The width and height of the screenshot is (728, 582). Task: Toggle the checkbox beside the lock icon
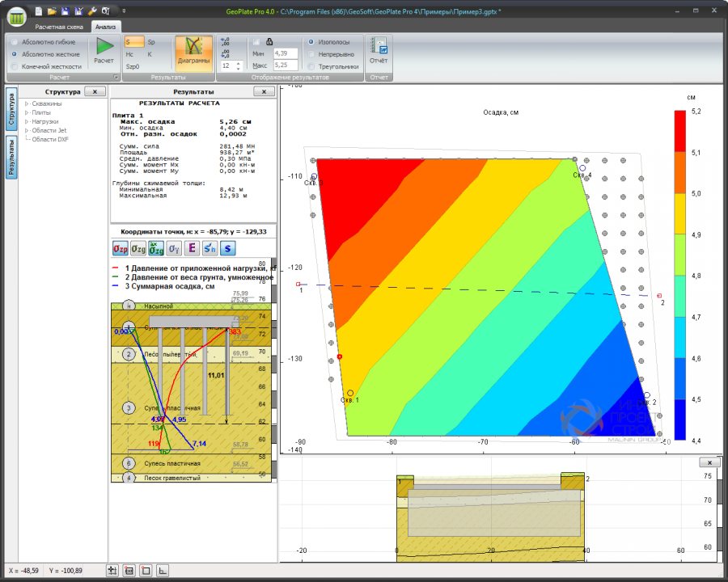pos(256,42)
